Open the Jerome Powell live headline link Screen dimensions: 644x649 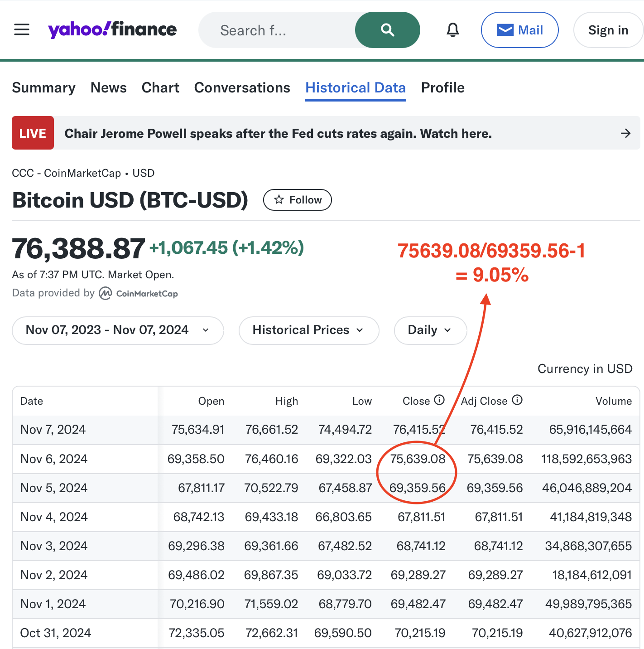coord(278,133)
